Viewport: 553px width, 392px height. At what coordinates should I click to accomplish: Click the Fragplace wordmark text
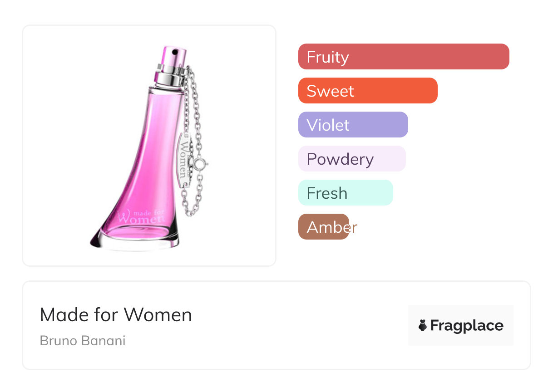[x=467, y=325]
